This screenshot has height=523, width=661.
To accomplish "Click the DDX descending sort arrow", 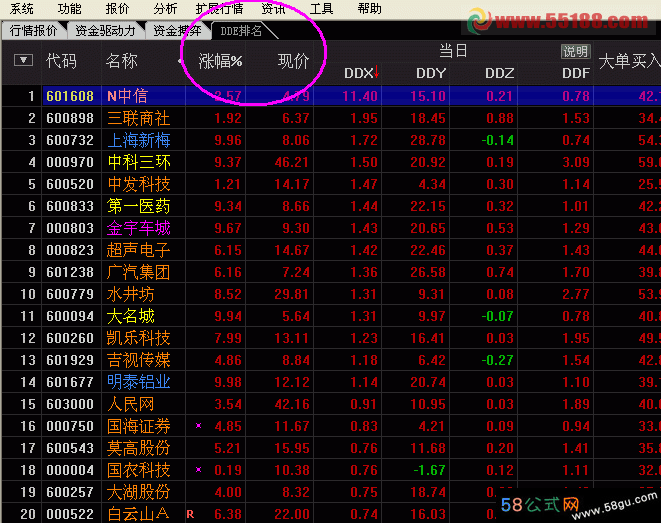I will coord(376,72).
